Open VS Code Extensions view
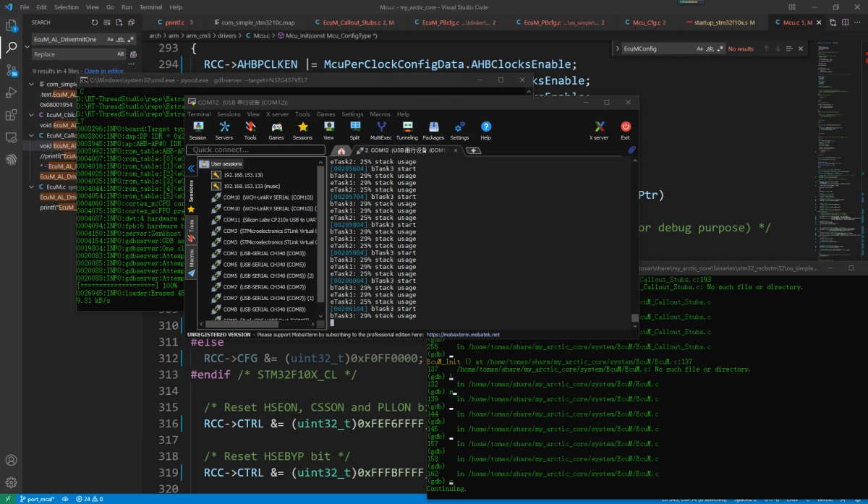Screen dimensions: 868x504 pos(12,115)
